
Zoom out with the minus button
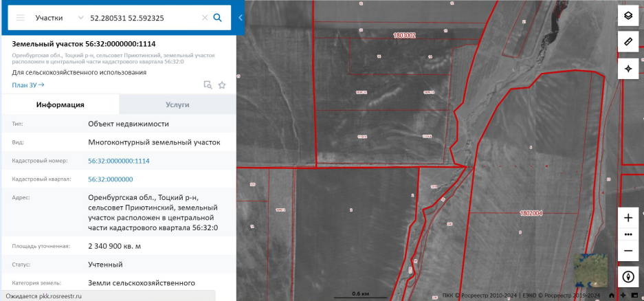click(628, 251)
